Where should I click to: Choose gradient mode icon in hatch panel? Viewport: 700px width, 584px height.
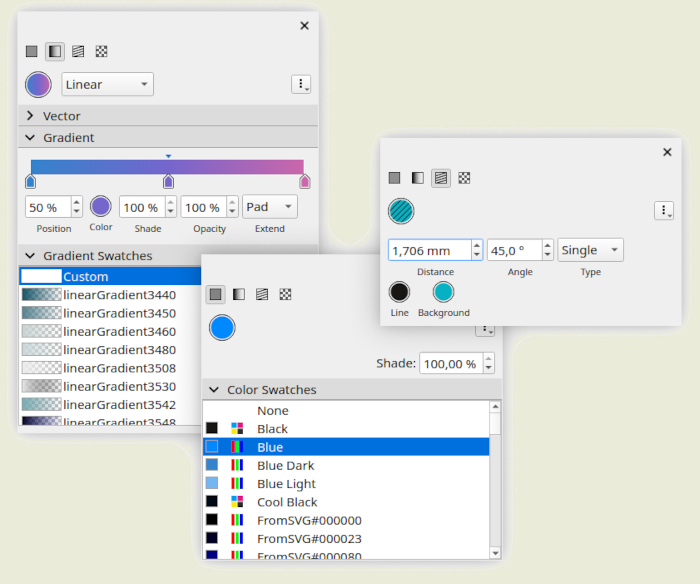(x=418, y=178)
